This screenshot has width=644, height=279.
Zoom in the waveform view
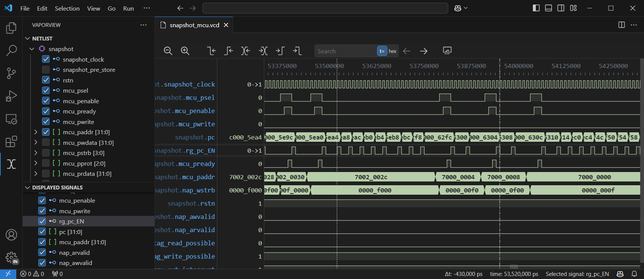click(185, 51)
